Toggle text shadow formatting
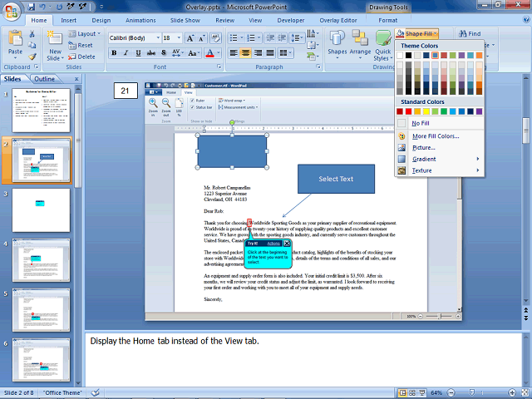532x399 pixels. pyautogui.click(x=164, y=53)
